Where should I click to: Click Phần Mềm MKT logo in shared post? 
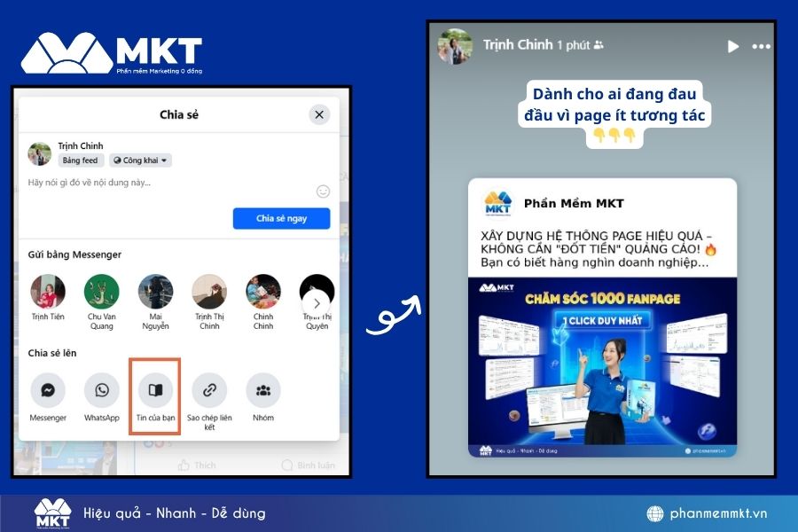(x=497, y=204)
